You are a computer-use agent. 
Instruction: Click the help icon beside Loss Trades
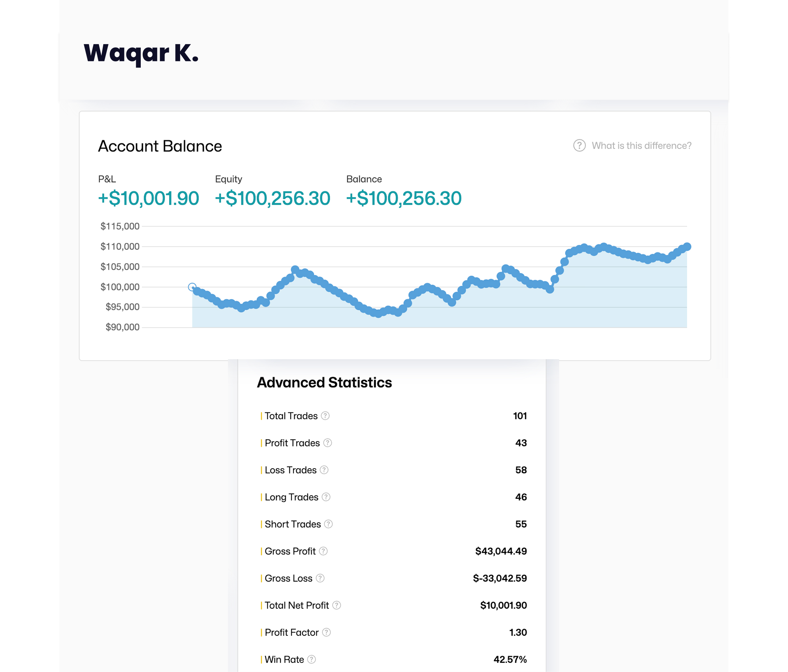(x=324, y=470)
